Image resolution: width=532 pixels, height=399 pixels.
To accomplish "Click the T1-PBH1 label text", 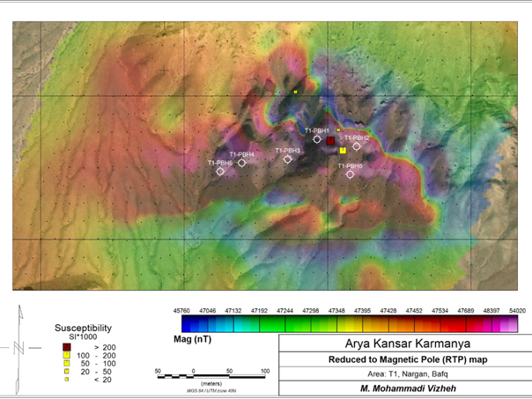I will click(x=317, y=130).
